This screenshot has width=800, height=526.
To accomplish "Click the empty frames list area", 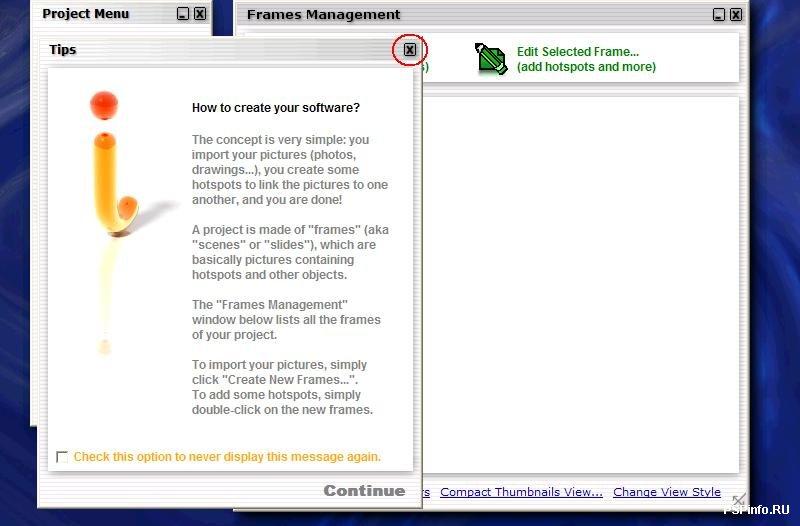I will [580, 280].
